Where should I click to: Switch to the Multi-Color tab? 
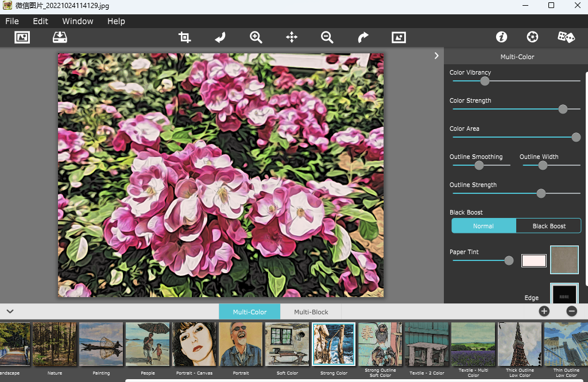point(250,312)
